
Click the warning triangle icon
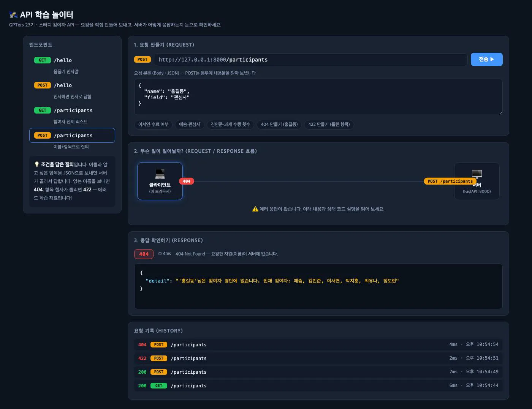click(255, 209)
